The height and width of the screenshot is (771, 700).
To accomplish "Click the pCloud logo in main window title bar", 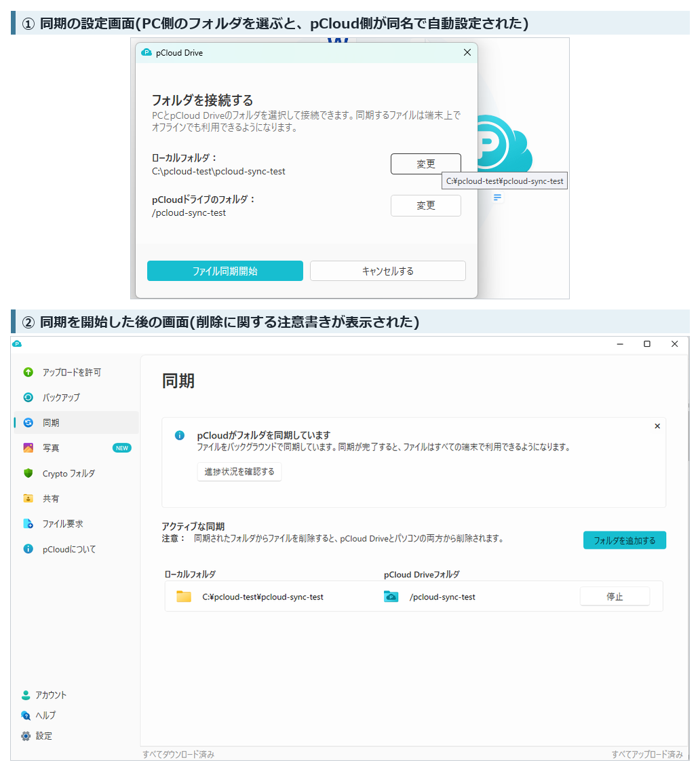I will (x=17, y=343).
